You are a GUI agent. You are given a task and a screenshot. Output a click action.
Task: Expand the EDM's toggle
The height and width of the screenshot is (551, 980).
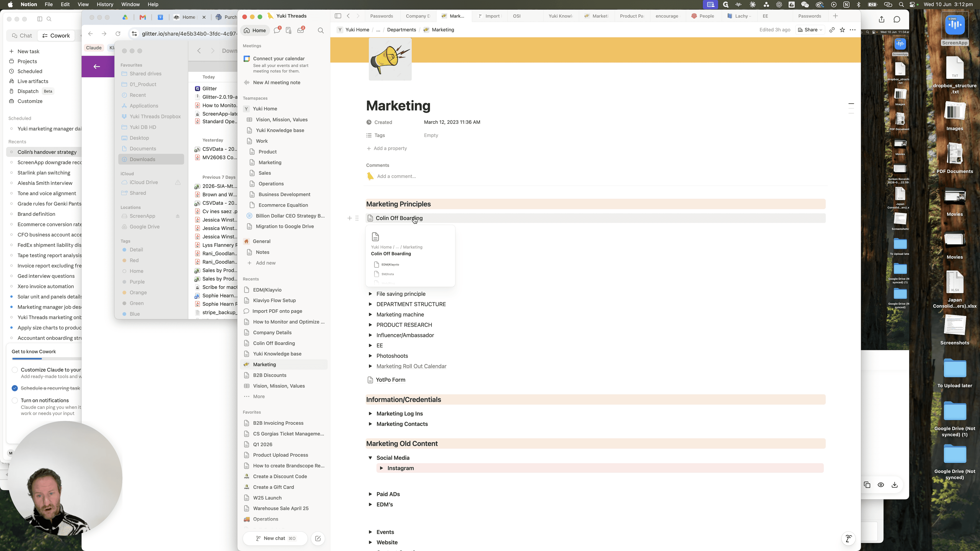coord(370,505)
